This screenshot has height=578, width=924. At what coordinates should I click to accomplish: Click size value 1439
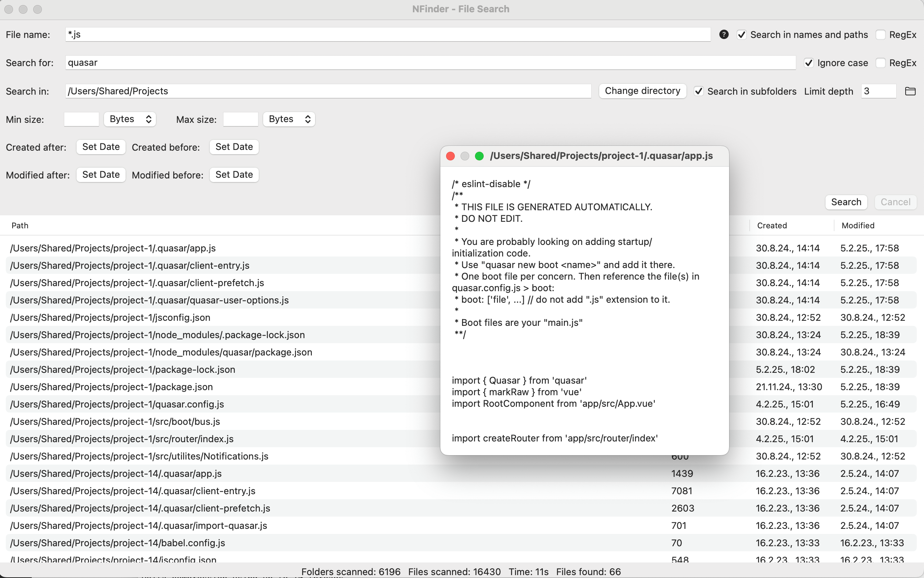point(682,473)
